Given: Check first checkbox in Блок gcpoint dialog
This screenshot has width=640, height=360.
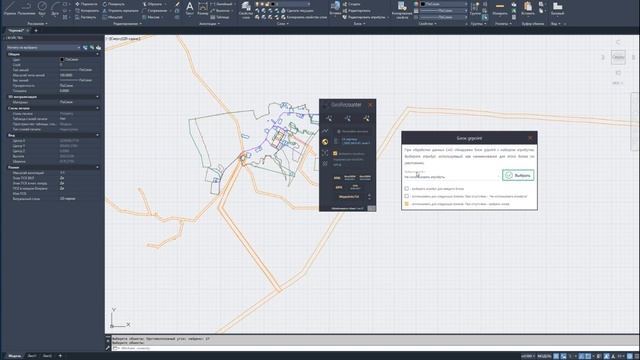Looking at the screenshot, I should [407, 189].
